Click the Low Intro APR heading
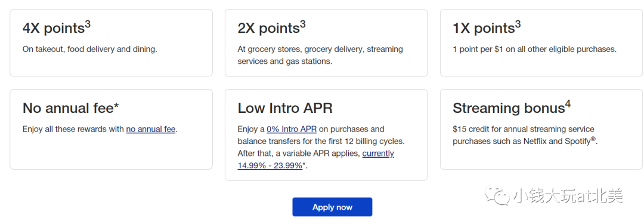Screen dimensions: 644x224 [285, 108]
